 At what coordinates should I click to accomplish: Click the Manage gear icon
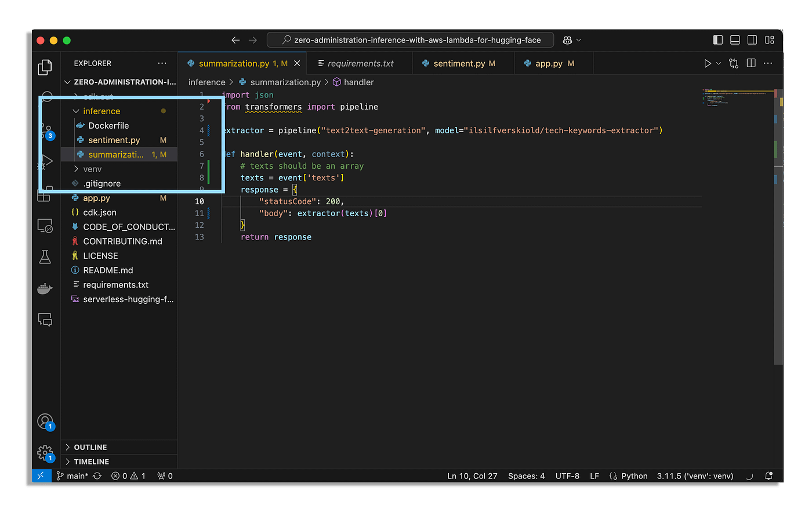[x=45, y=452]
